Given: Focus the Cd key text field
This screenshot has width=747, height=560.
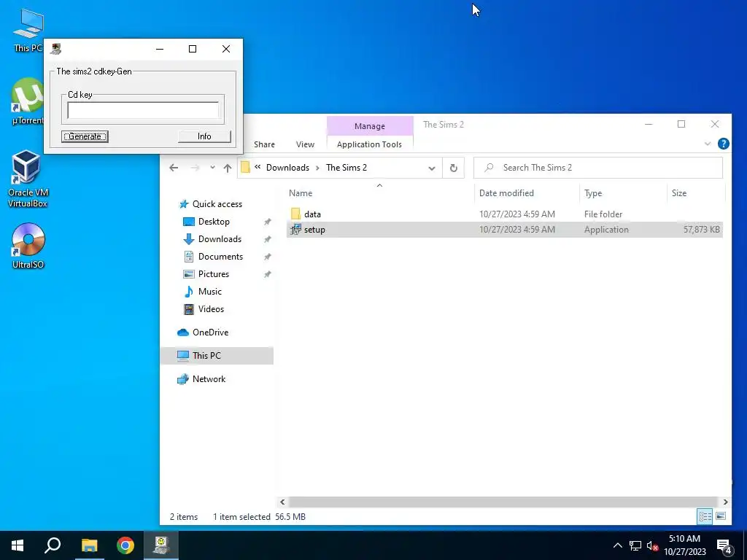Looking at the screenshot, I should click(143, 111).
